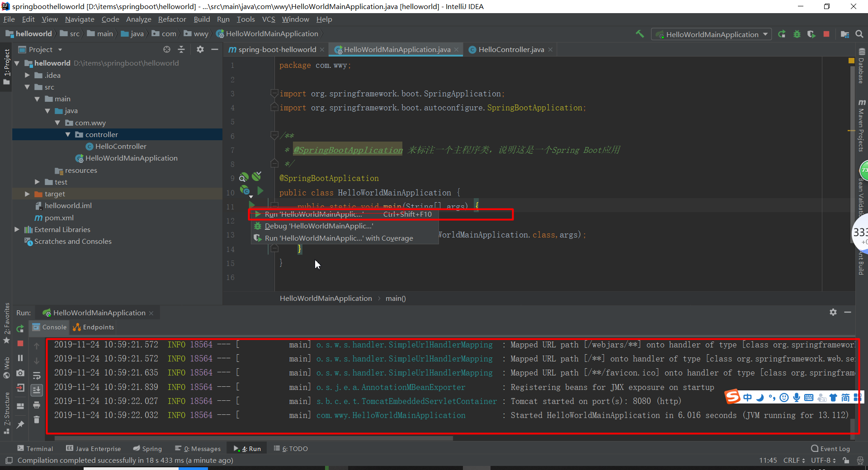The height and width of the screenshot is (470, 868).
Task: Click the Clear All trash icon in console
Action: tap(37, 419)
